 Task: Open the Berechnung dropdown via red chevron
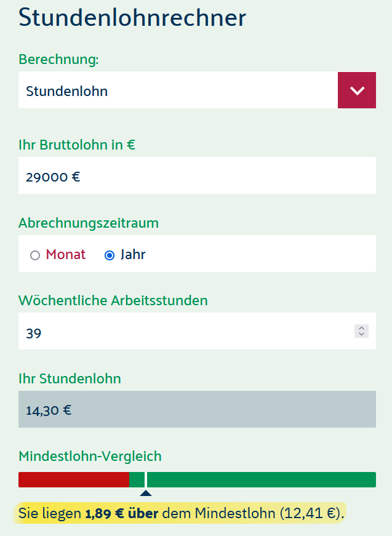pos(357,90)
